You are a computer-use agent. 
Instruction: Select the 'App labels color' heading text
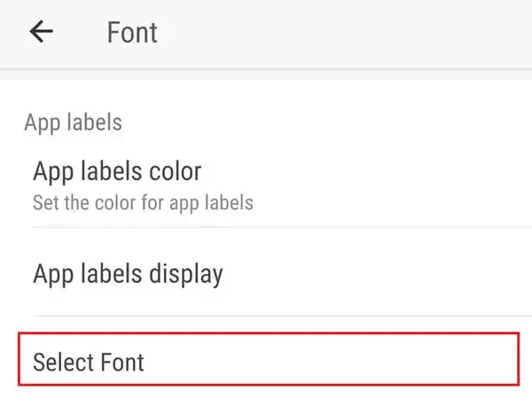(117, 169)
